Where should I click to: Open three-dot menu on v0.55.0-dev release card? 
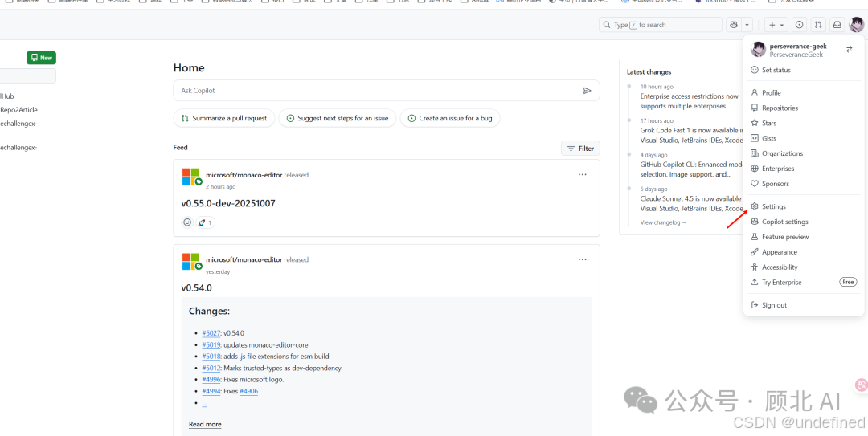click(583, 174)
